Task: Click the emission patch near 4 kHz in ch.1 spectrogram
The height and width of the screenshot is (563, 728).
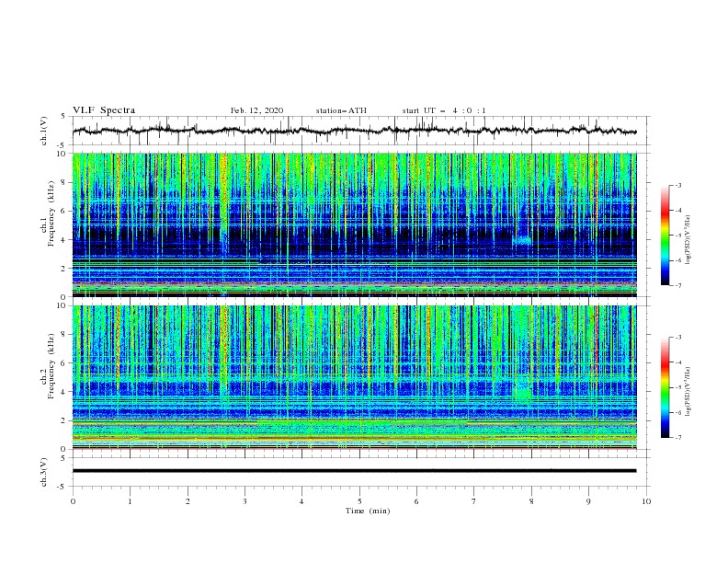Action: pyautogui.click(x=523, y=241)
